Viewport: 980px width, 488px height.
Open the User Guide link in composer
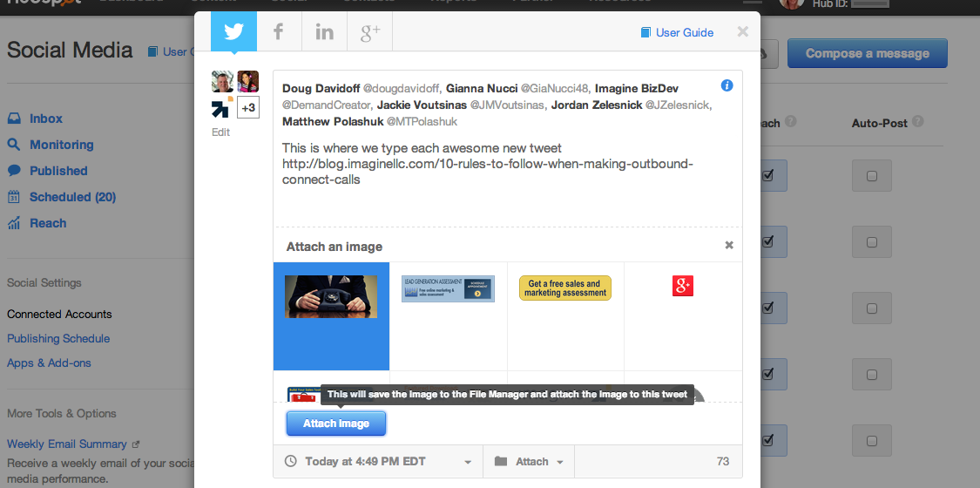677,32
